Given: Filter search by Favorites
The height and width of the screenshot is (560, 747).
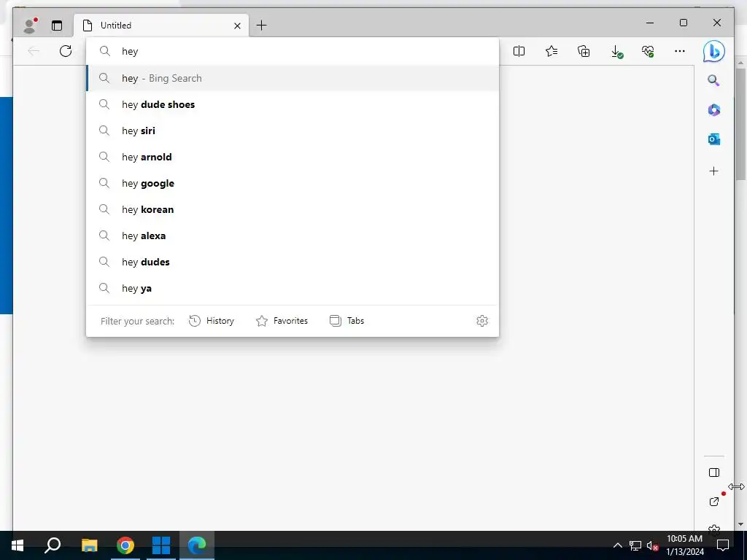Looking at the screenshot, I should 282,321.
